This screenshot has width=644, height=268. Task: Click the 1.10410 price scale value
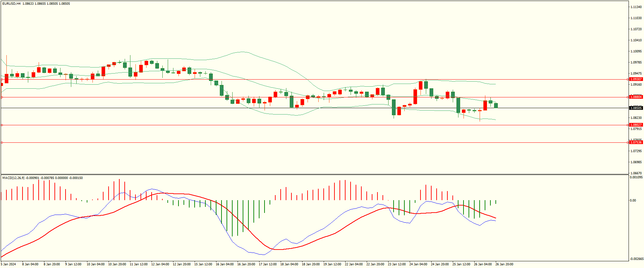(x=636, y=40)
